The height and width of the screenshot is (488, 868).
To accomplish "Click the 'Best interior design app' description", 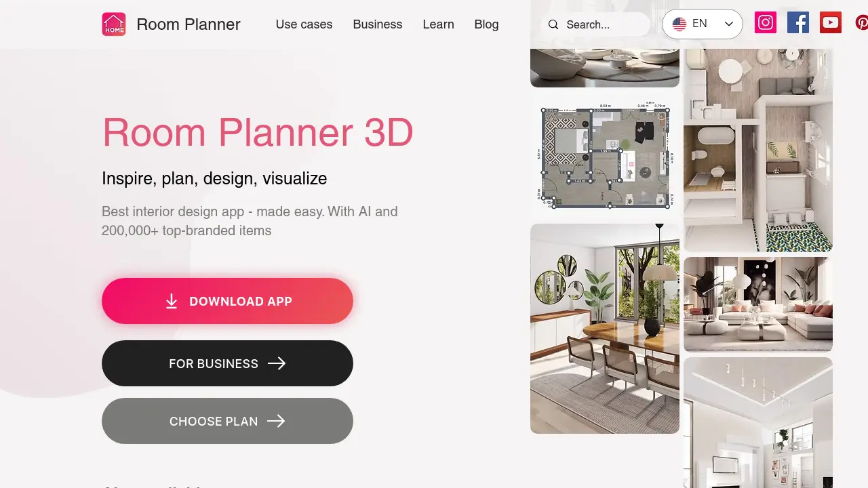I will click(250, 221).
